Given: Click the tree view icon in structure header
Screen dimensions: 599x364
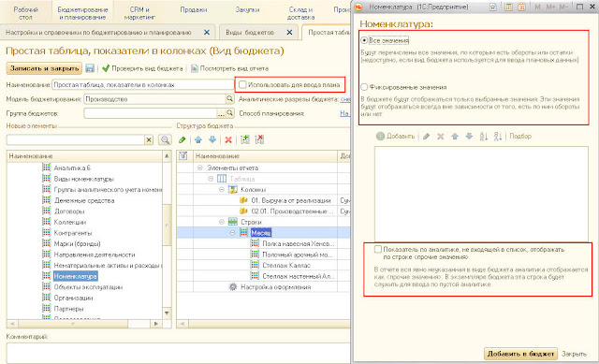Looking at the screenshot, I should pyautogui.click(x=183, y=156).
